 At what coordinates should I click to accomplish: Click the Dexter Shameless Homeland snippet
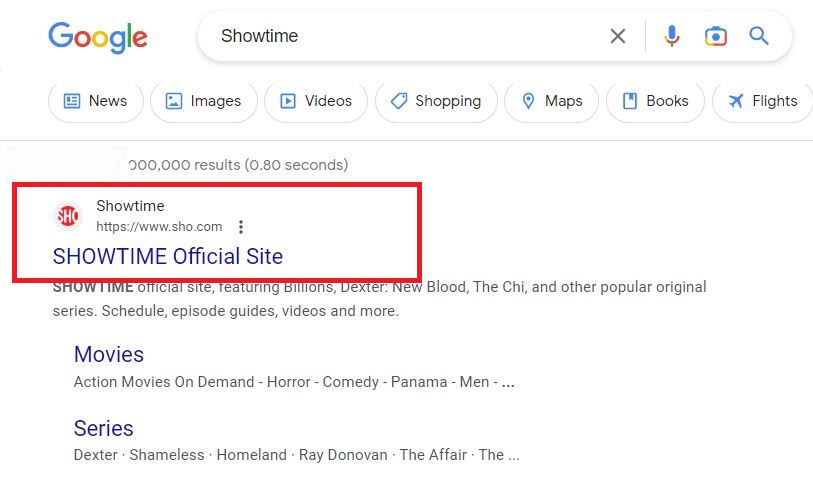[297, 455]
